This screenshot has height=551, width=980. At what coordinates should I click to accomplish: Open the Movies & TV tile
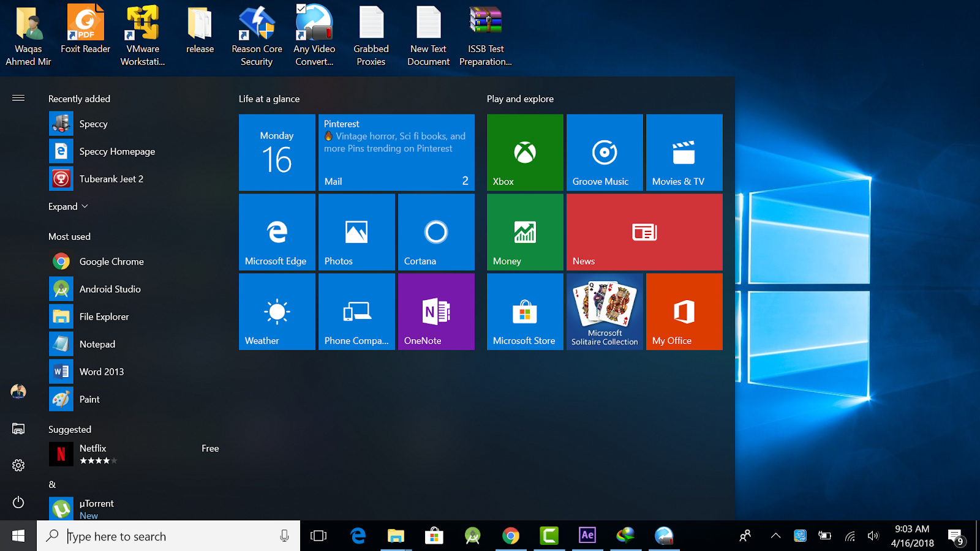point(684,152)
